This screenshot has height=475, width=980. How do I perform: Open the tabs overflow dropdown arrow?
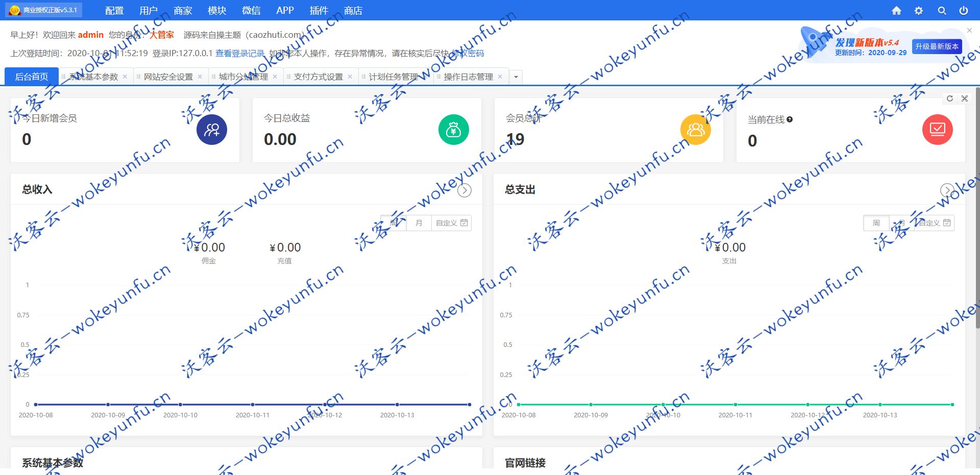point(516,77)
